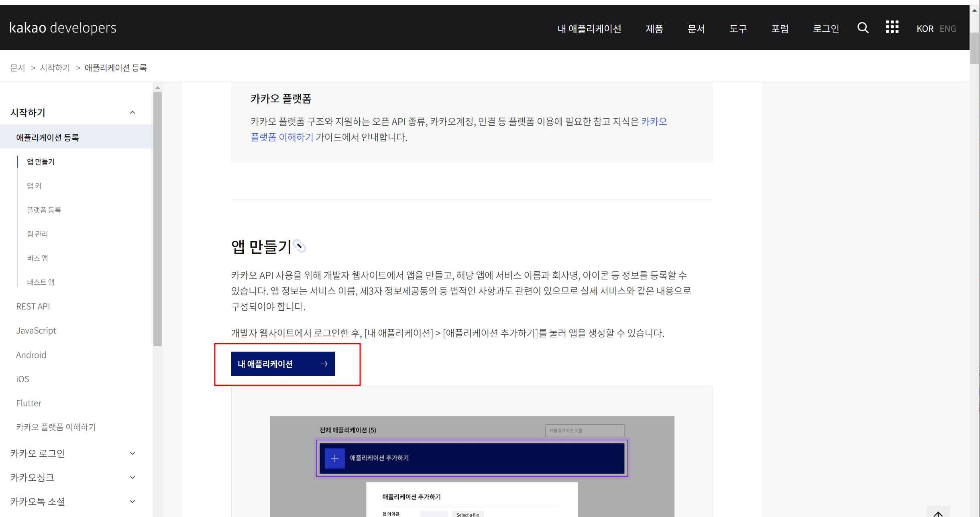
Task: Click 시작하기 in the breadcrumb
Action: tap(55, 67)
